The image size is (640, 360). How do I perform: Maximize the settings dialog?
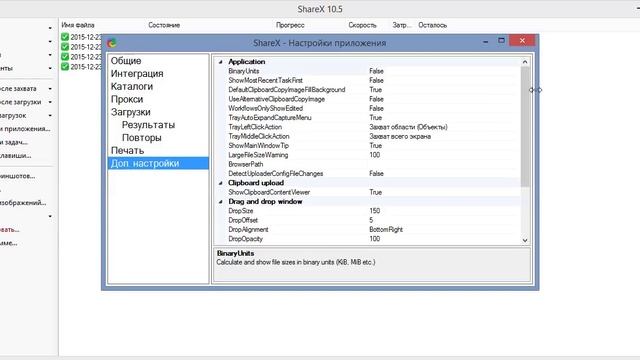point(501,40)
